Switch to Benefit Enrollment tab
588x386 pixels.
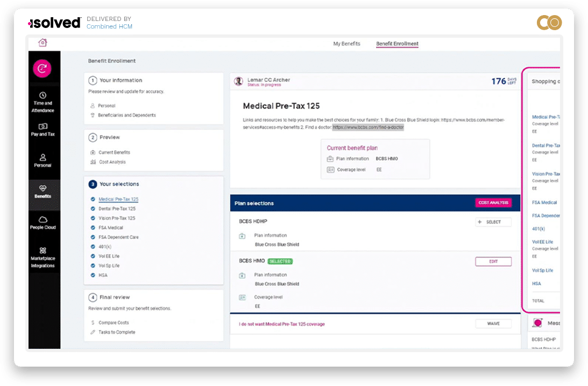pyautogui.click(x=397, y=44)
